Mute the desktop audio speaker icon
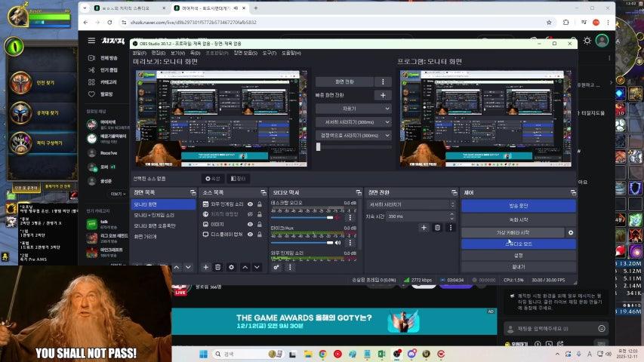The height and width of the screenshot is (362, 644). tap(337, 217)
